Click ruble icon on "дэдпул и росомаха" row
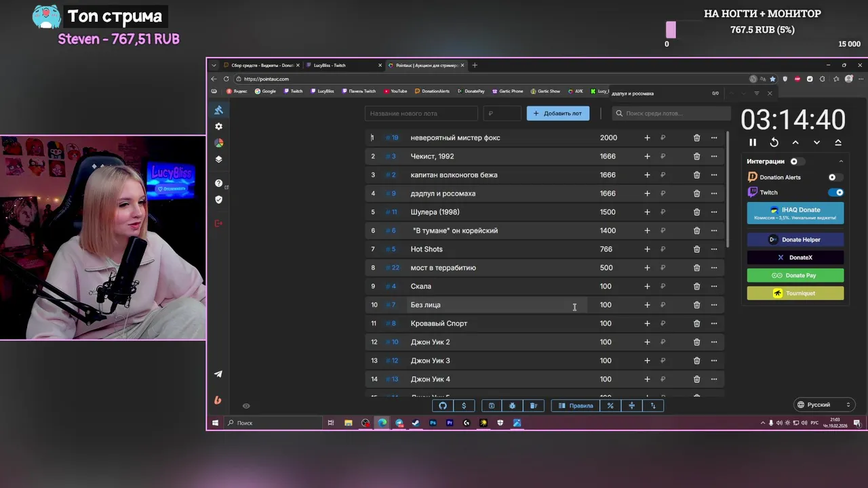The height and width of the screenshot is (488, 868). tap(663, 194)
